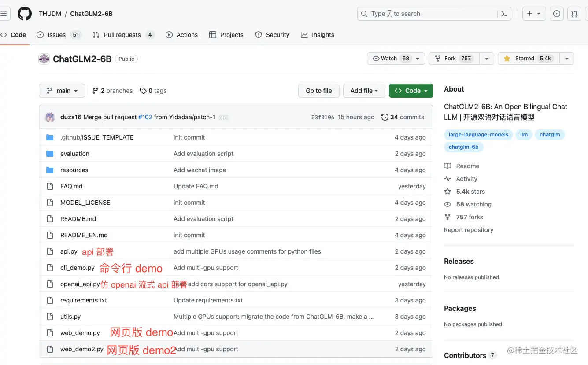This screenshot has width=588, height=365.
Task: Click the book icon beside Readme
Action: click(447, 166)
